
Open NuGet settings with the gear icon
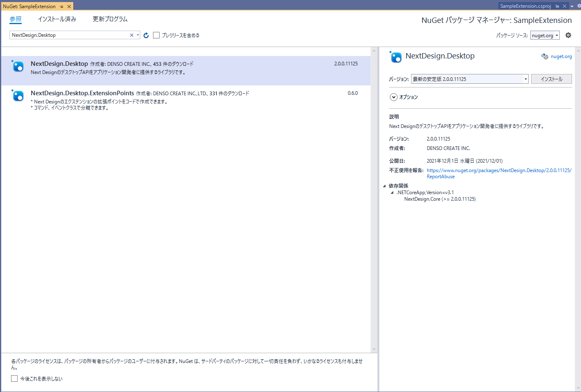click(x=568, y=35)
